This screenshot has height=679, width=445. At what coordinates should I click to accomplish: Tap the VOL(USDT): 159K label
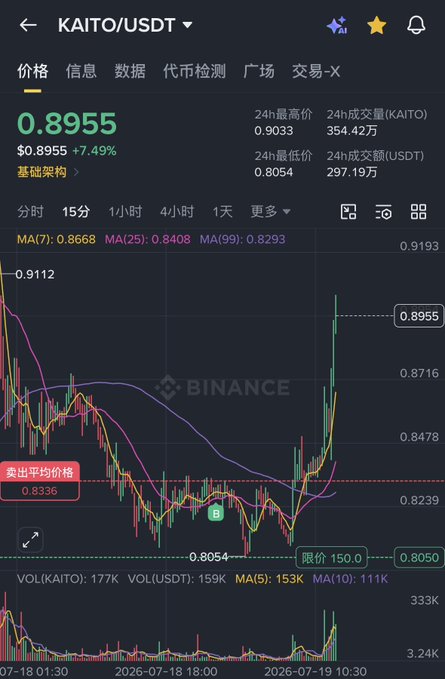tap(177, 579)
